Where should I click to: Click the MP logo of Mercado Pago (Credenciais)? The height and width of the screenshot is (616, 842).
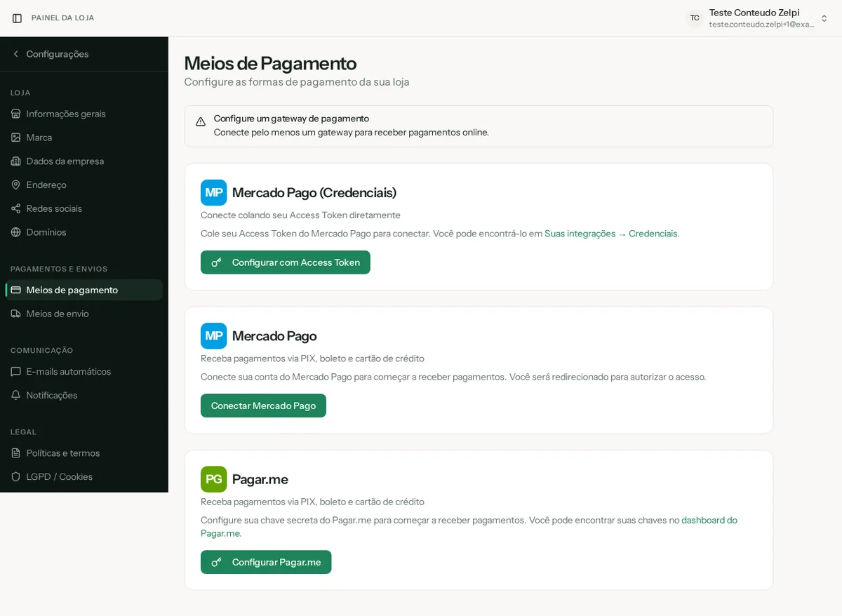(214, 192)
